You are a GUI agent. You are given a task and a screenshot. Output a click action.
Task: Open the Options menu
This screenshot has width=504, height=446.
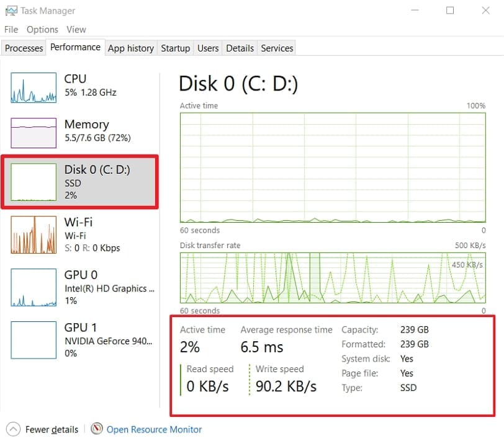[42, 29]
